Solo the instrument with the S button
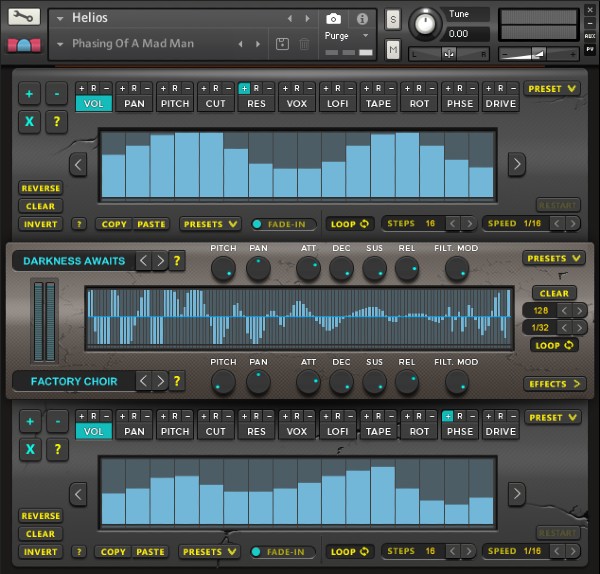Screen dimensions: 600x574 coord(393,19)
